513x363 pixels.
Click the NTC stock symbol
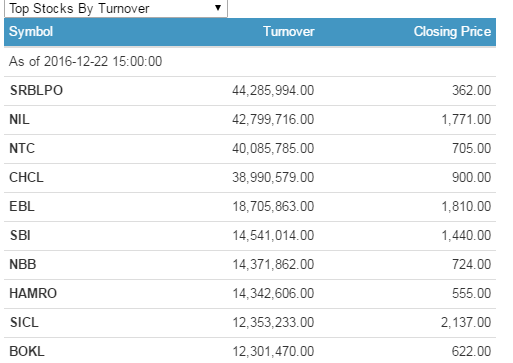coord(22,148)
